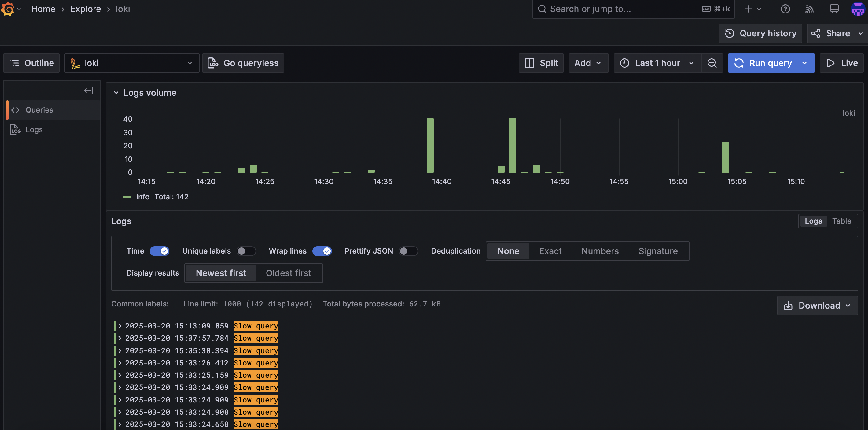Select Exact deduplication option

point(550,251)
